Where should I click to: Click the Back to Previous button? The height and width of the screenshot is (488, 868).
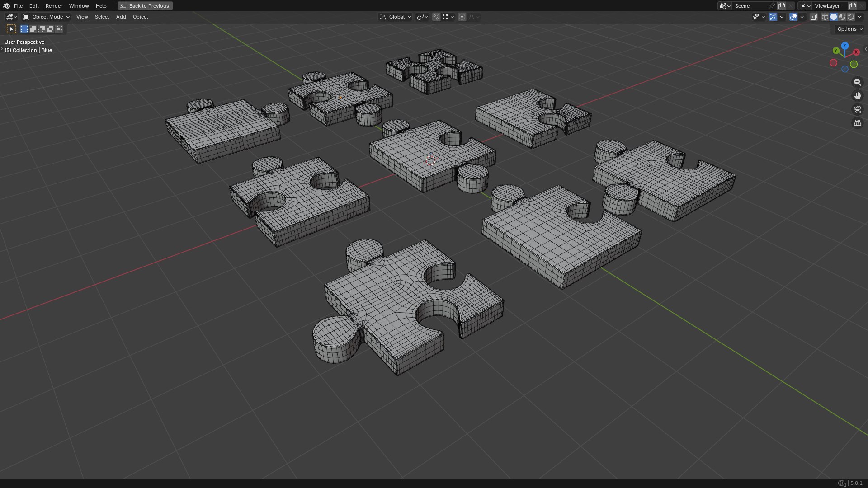coord(145,6)
